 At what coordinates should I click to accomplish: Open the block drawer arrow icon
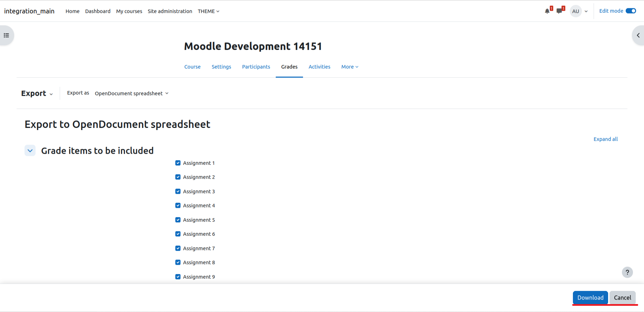(x=638, y=35)
